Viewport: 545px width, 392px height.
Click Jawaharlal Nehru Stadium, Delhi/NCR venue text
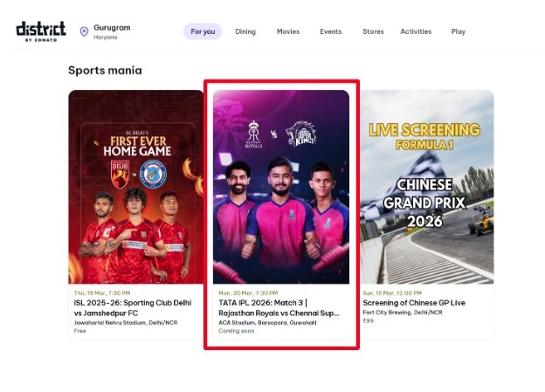pos(126,322)
